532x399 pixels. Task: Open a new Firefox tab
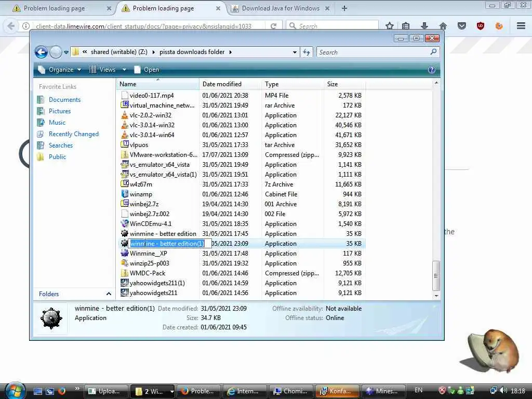[x=344, y=8]
